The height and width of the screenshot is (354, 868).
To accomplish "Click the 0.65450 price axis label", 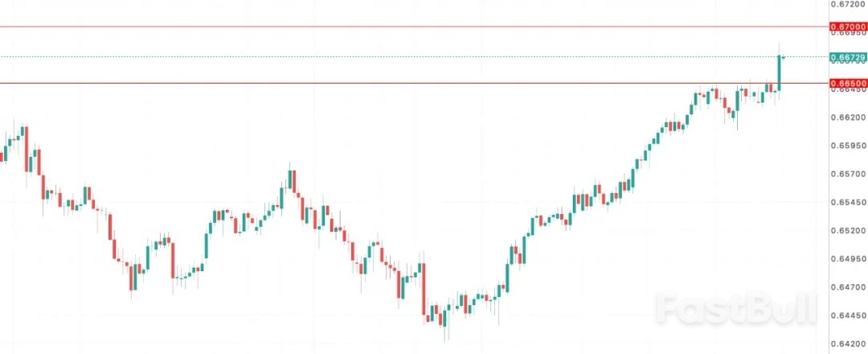I will [x=850, y=202].
